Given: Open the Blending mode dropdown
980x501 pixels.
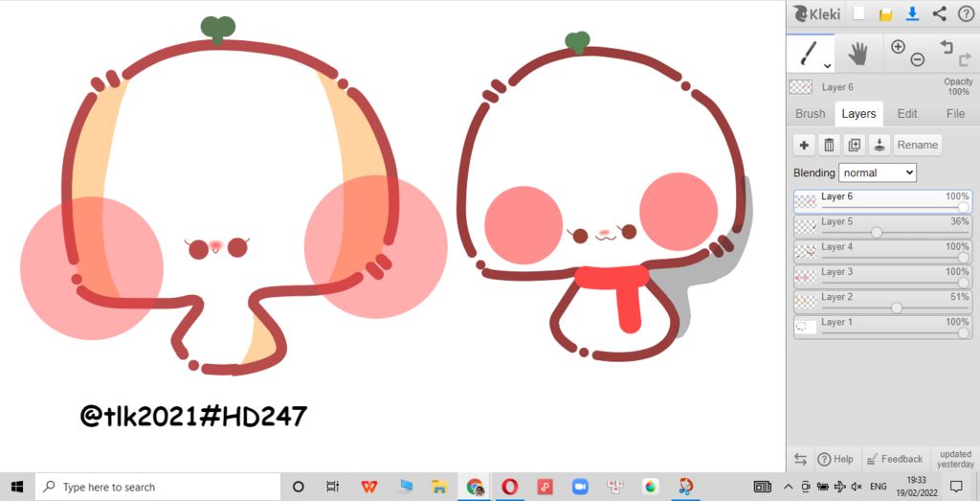Looking at the screenshot, I should coord(878,172).
